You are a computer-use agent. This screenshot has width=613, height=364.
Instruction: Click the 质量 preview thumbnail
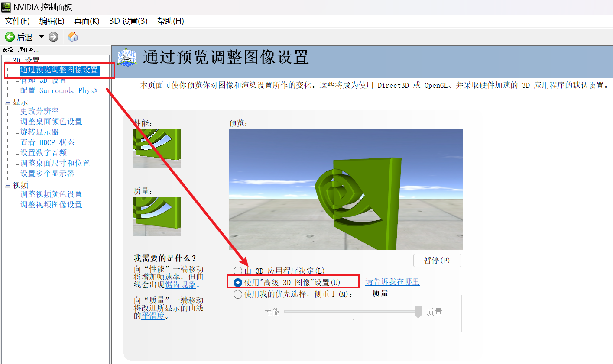coord(157,217)
